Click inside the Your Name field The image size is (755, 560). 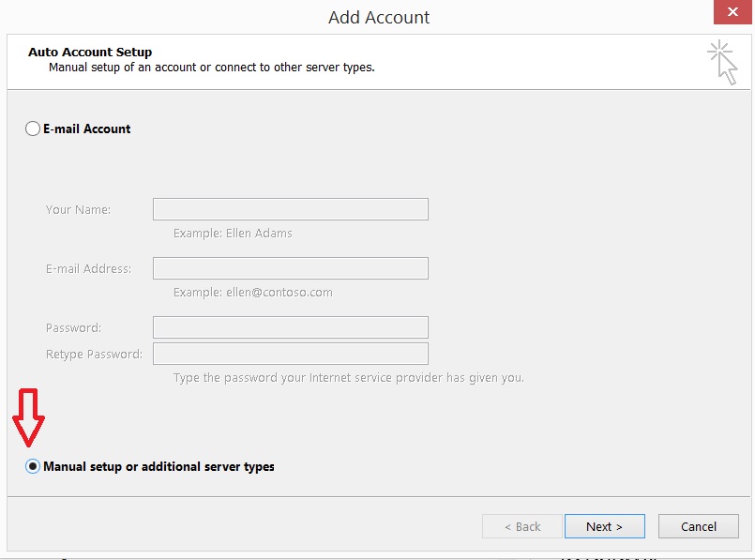click(x=289, y=208)
